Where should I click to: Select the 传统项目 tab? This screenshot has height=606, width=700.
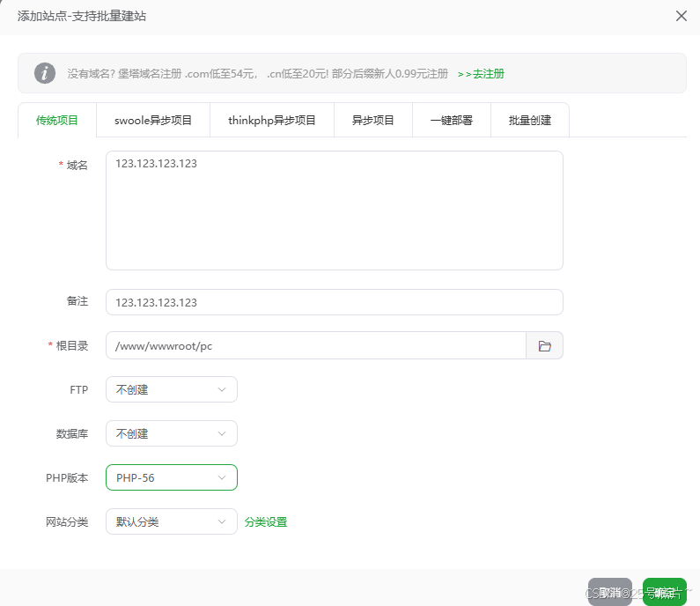57,120
